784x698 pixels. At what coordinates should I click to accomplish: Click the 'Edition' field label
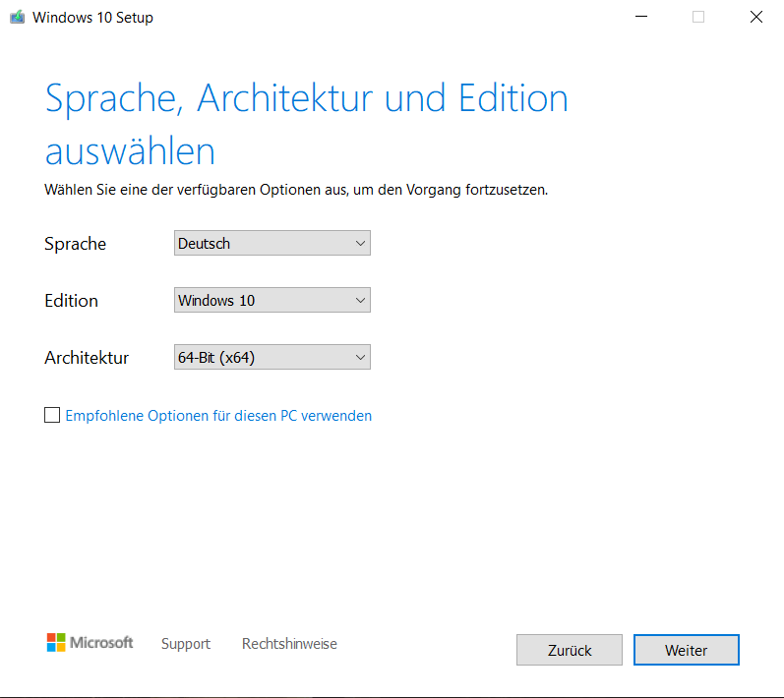point(71,301)
